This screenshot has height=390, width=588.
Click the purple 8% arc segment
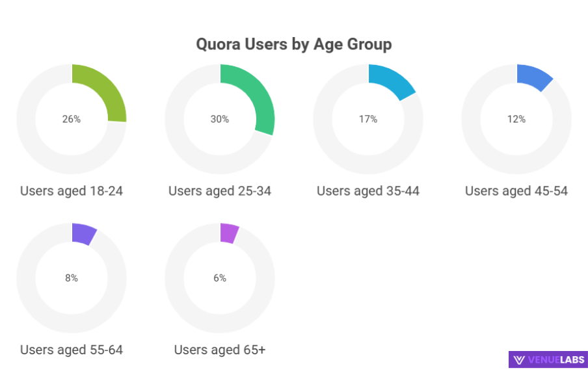[x=84, y=233]
